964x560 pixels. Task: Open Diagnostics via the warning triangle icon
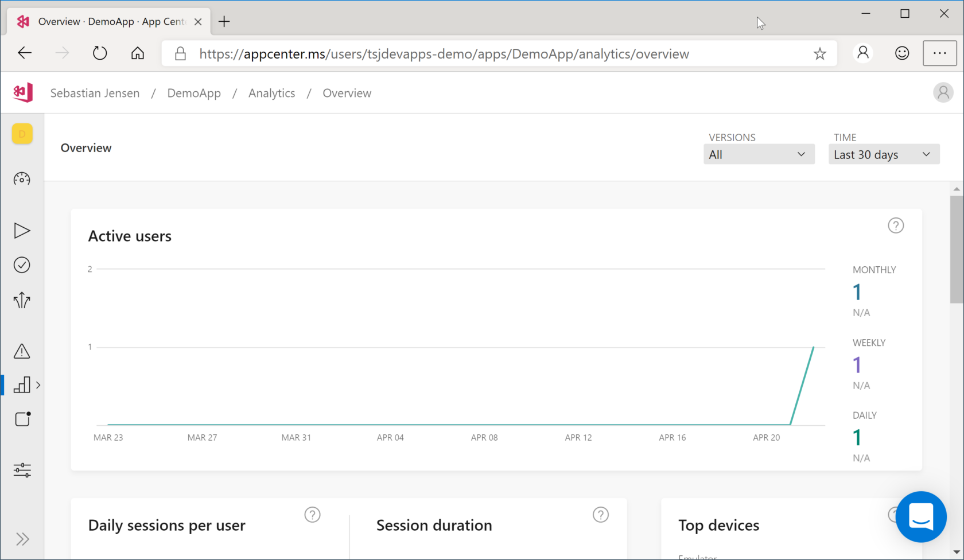[x=22, y=351]
